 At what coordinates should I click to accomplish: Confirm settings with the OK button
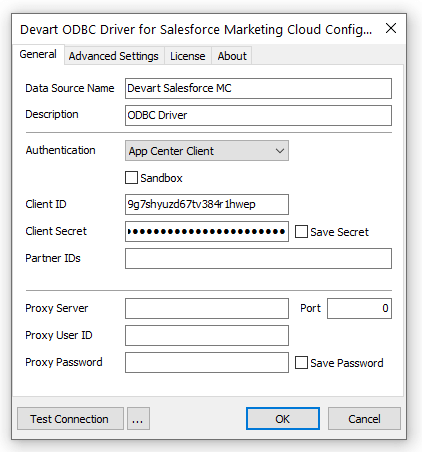click(283, 419)
